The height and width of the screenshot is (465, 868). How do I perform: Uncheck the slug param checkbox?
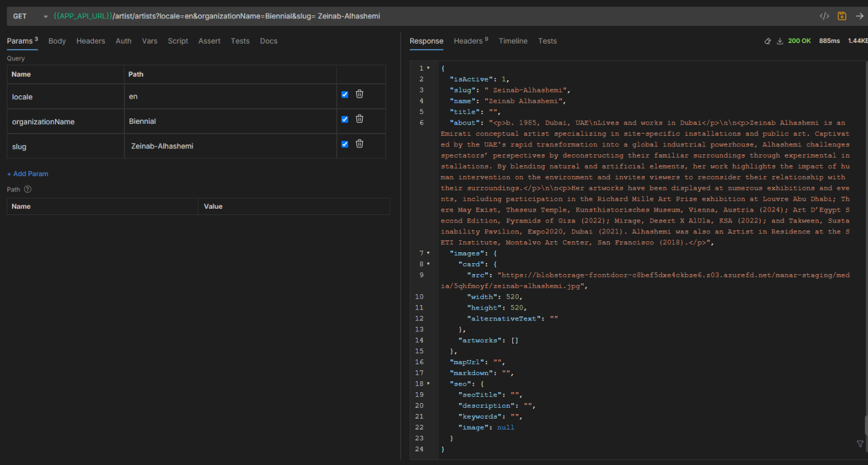tap(345, 144)
